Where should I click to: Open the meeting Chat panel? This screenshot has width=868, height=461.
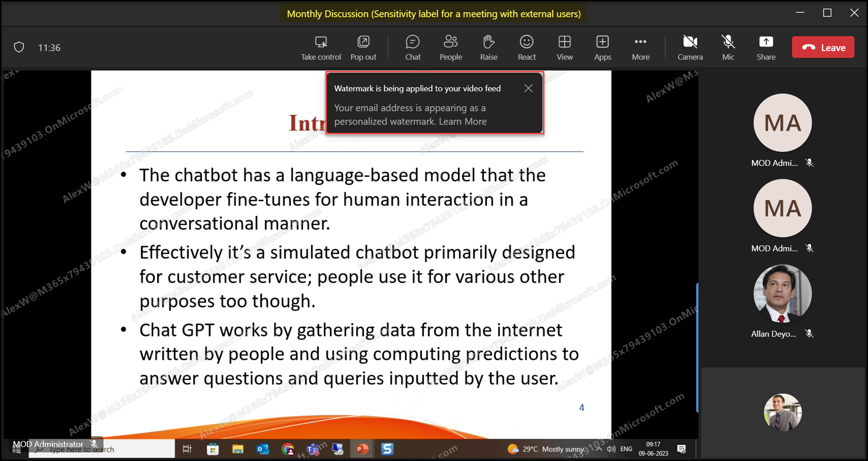(412, 42)
